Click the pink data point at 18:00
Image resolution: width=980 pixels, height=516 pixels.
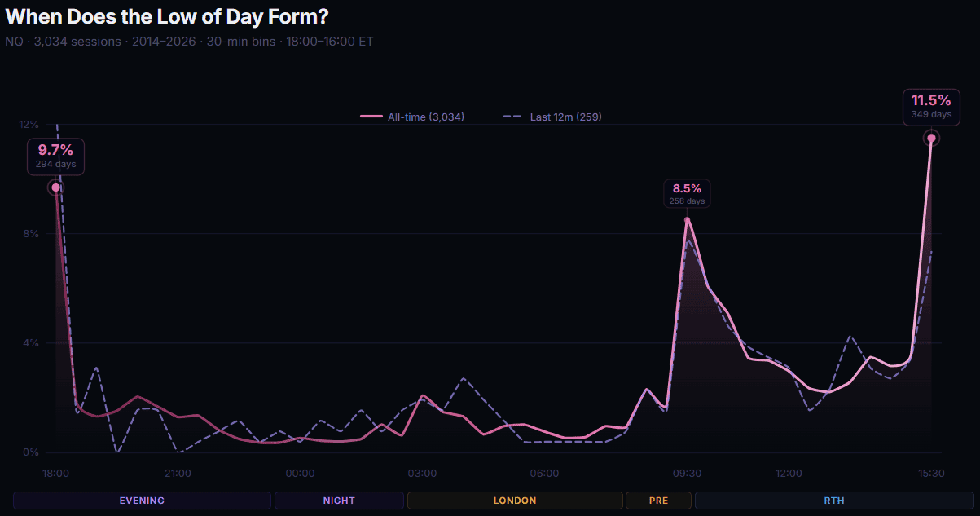[x=56, y=187]
